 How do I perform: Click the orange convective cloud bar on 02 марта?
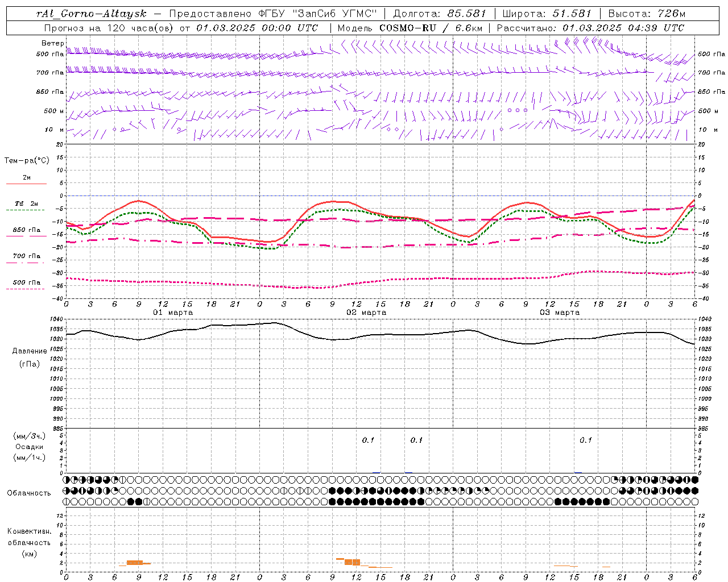point(352,562)
